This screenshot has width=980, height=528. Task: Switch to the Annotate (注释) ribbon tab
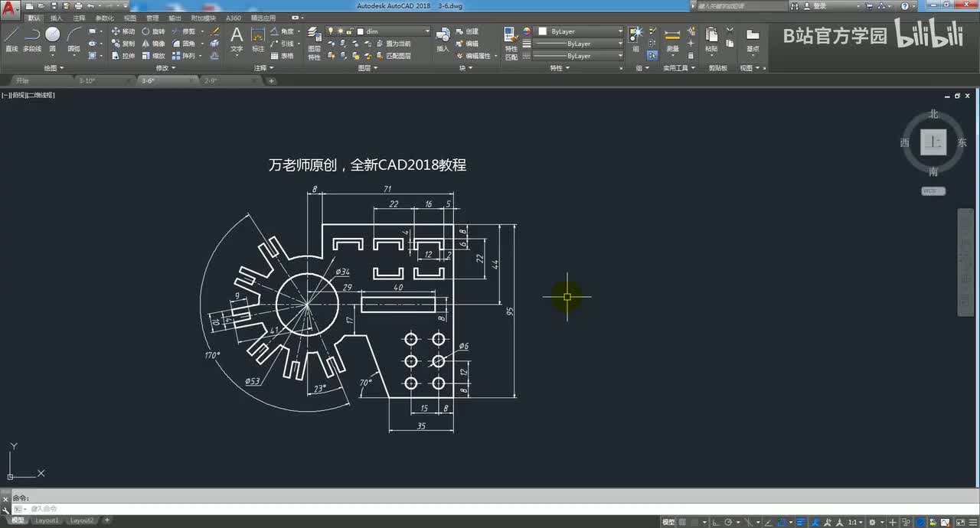[79, 18]
